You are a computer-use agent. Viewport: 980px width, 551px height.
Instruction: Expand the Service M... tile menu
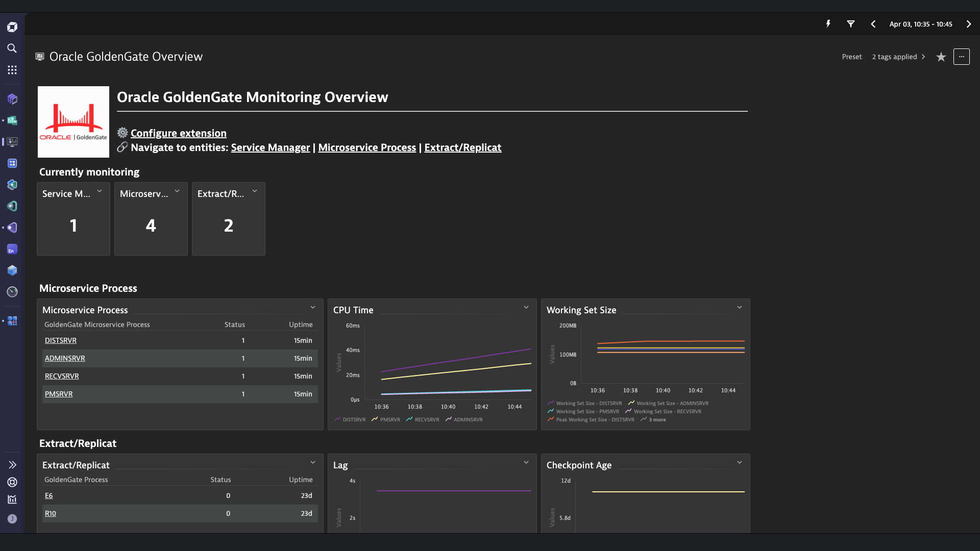pyautogui.click(x=100, y=191)
